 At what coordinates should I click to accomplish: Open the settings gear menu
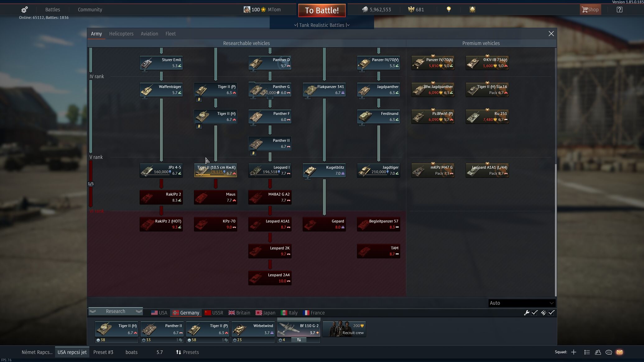[24, 10]
